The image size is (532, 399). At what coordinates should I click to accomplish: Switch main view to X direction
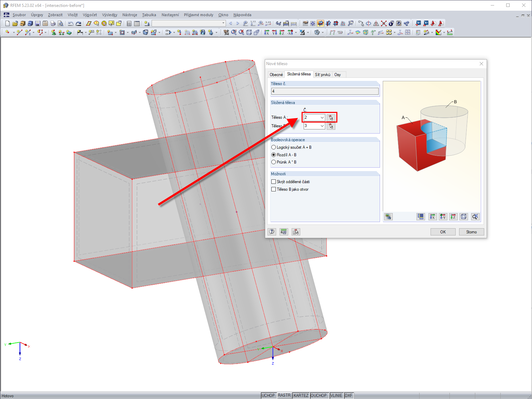pos(267,32)
